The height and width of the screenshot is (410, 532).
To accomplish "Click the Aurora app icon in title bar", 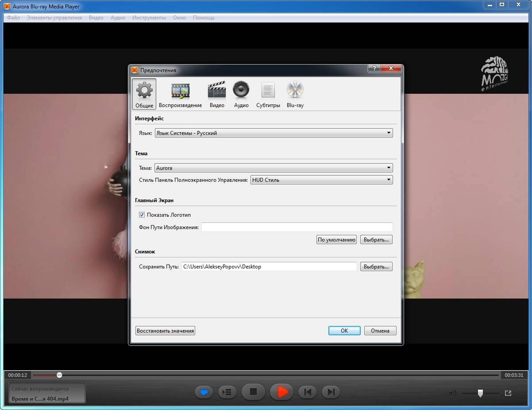I will pos(7,6).
